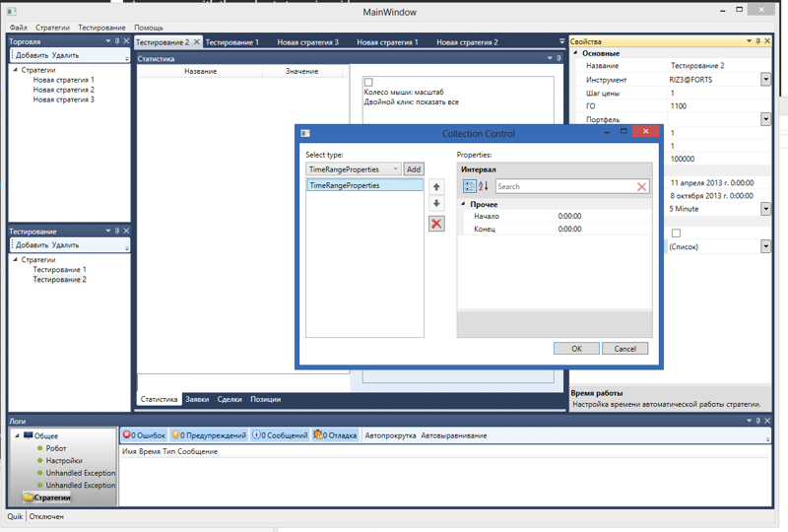This screenshot has width=788, height=532.
Task: Open the Инструмент dropdown for RIZ3@FORTS
Action: (765, 80)
